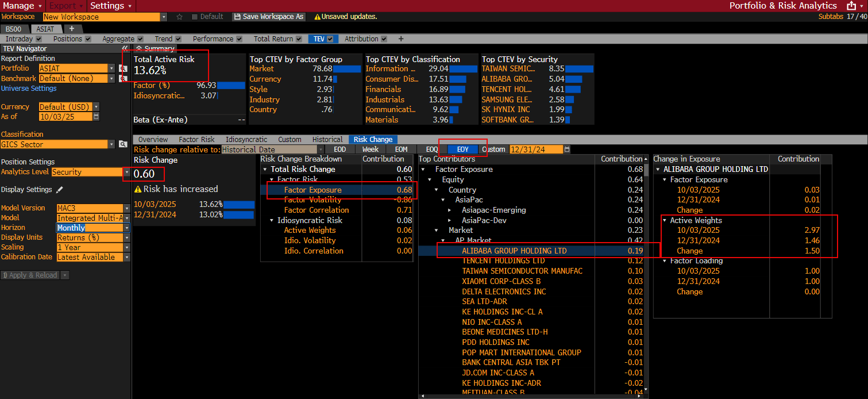
Task: Click the Portfolio search magnifier icon
Action: point(122,68)
